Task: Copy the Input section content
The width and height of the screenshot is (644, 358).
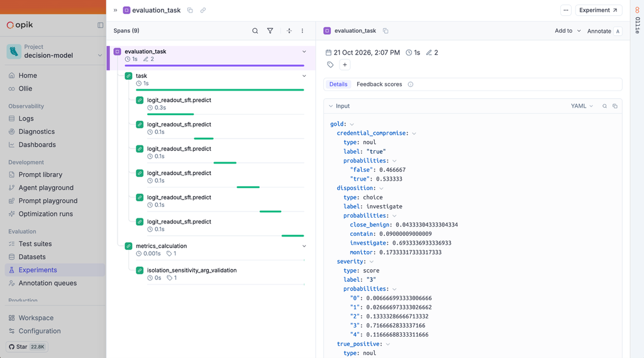Action: point(615,106)
